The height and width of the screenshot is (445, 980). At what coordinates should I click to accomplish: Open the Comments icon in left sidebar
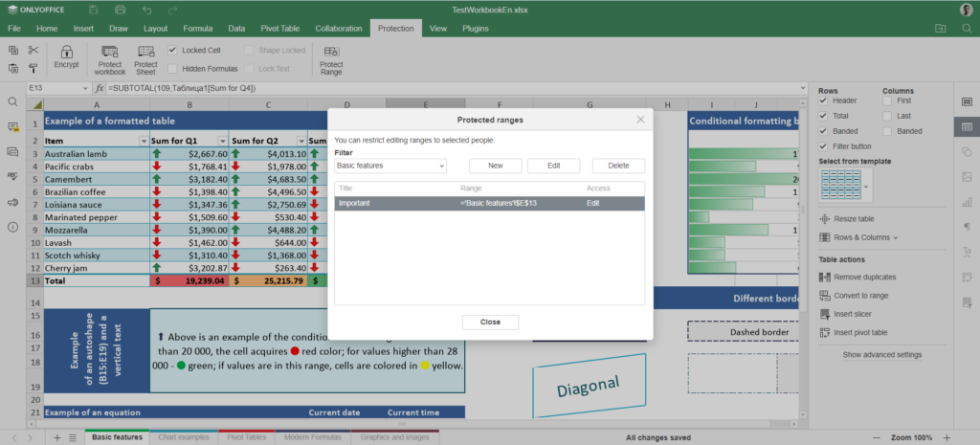12,127
